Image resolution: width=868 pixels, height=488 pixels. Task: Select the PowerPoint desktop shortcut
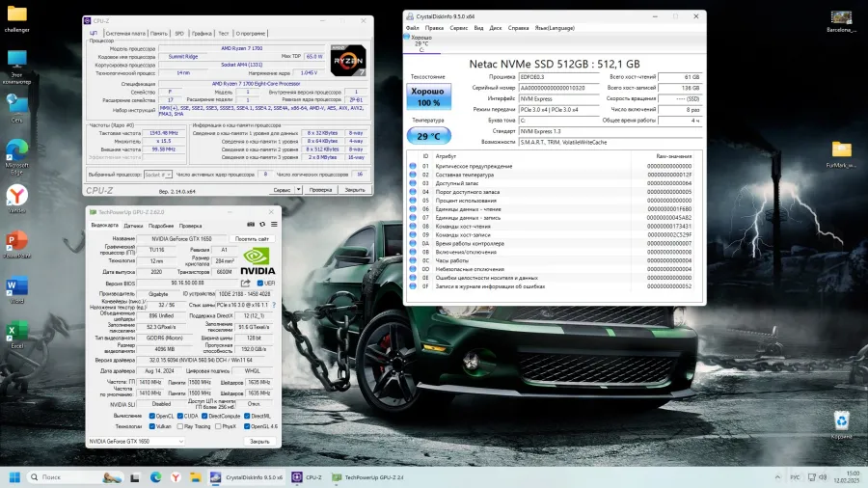pyautogui.click(x=16, y=245)
